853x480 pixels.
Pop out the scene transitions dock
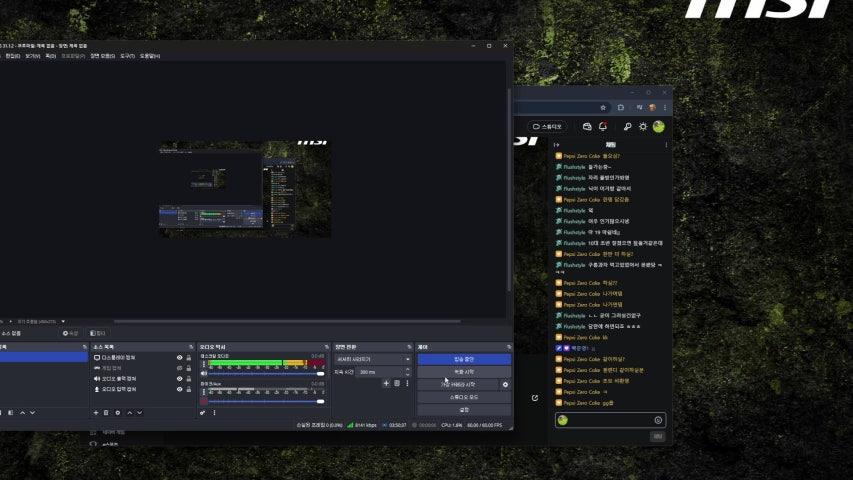[x=409, y=347]
